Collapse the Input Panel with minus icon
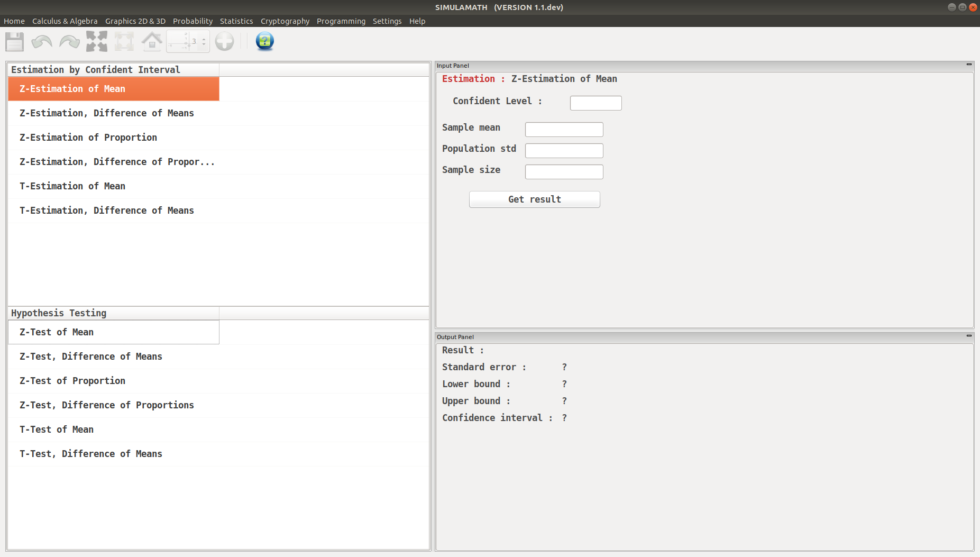Screen dimensions: 980x557 [x=969, y=65]
